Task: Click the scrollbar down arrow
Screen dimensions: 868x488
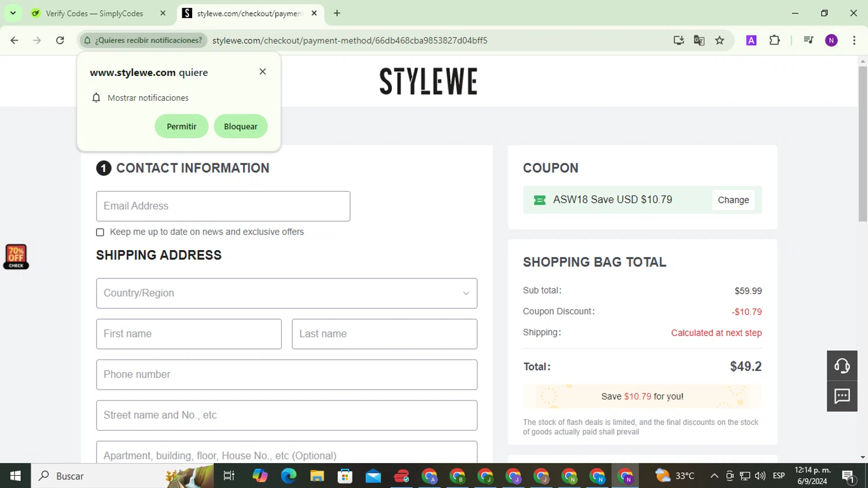Action: coord(863,457)
